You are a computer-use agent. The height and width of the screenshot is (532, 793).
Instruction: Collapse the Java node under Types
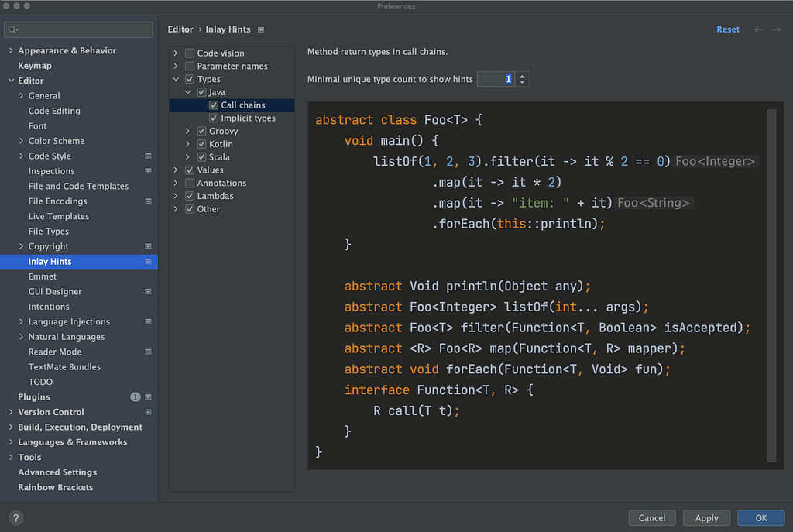coord(187,92)
